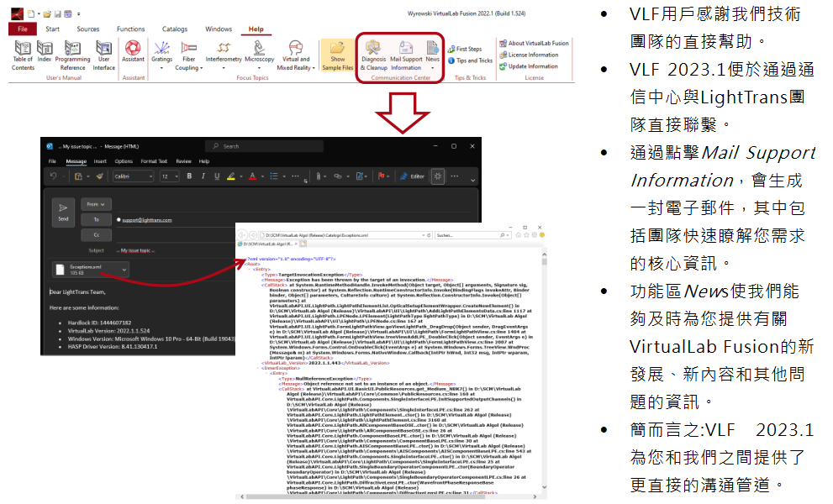
Task: Expand the News dropdown in Communication Center
Action: tap(432, 68)
